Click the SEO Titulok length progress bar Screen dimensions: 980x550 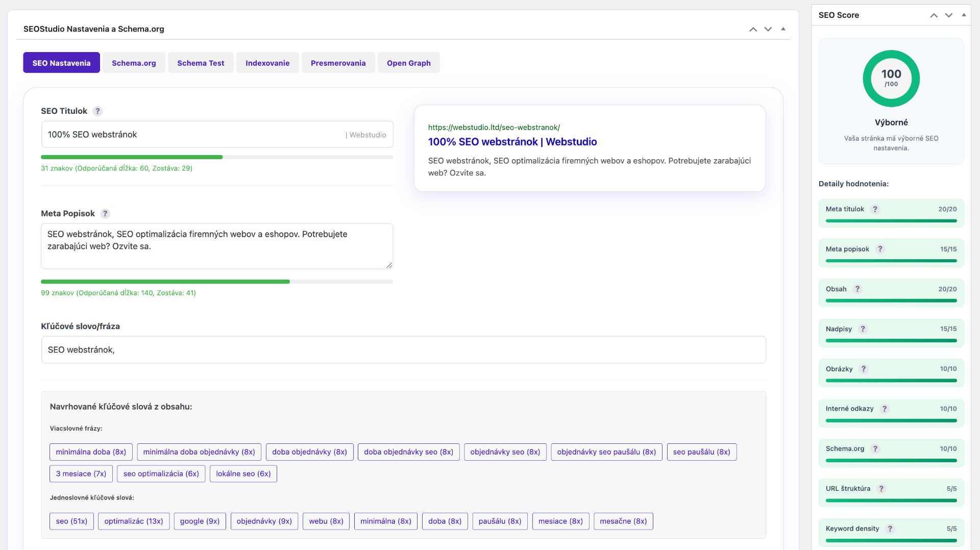[216, 157]
